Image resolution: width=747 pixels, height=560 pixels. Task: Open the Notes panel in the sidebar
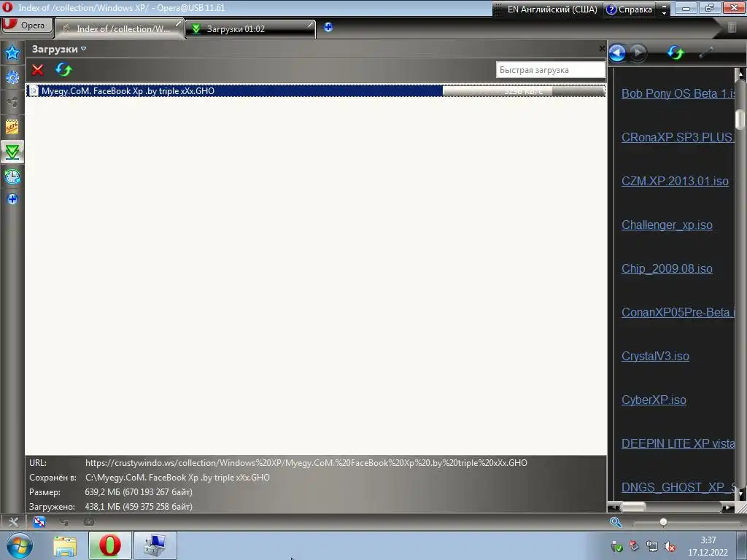(x=12, y=127)
